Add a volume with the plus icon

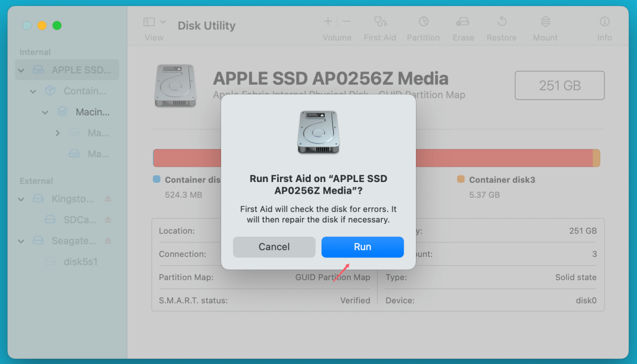328,21
